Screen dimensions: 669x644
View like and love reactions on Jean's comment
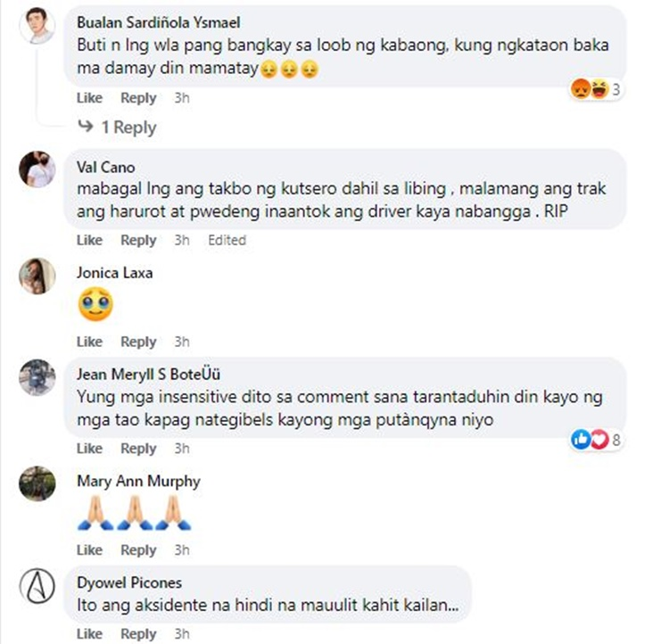(x=596, y=439)
